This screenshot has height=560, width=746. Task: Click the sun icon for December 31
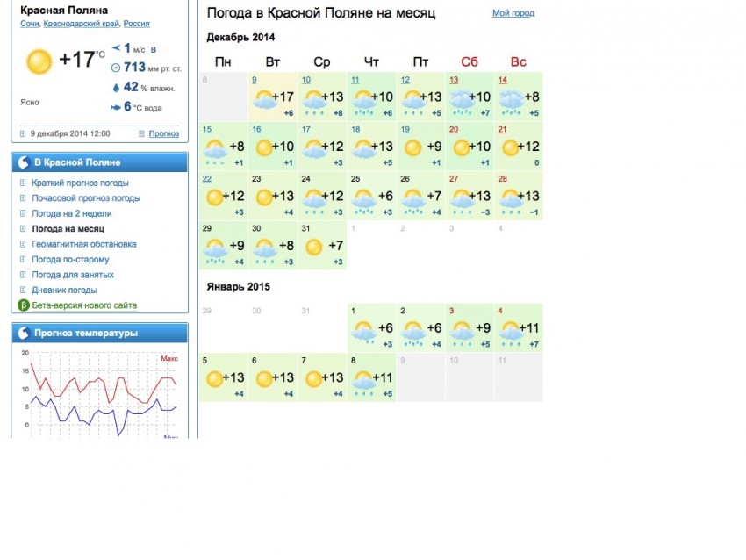313,248
